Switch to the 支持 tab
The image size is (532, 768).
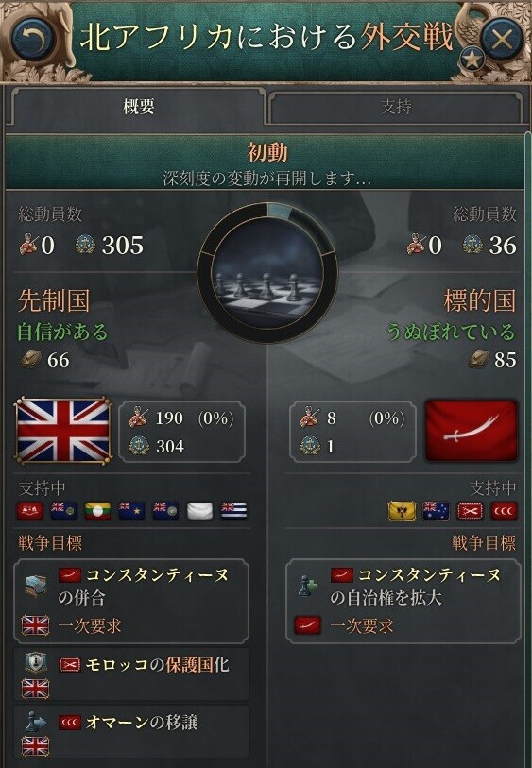396,107
